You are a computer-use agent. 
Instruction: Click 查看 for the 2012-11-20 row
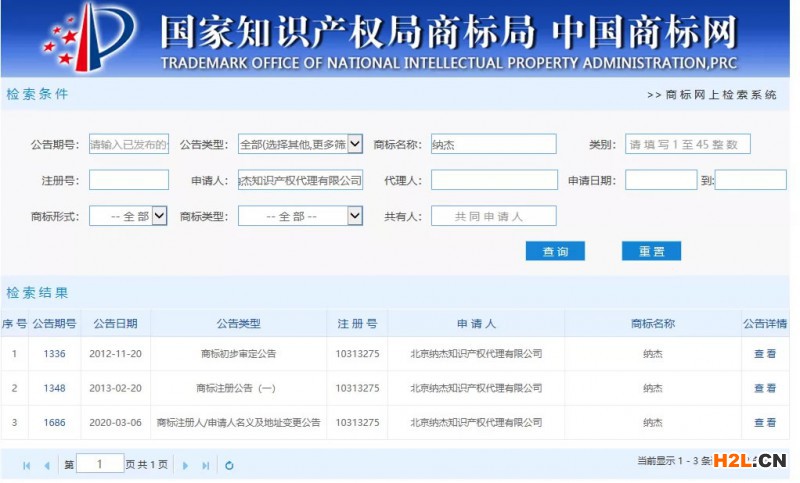765,353
